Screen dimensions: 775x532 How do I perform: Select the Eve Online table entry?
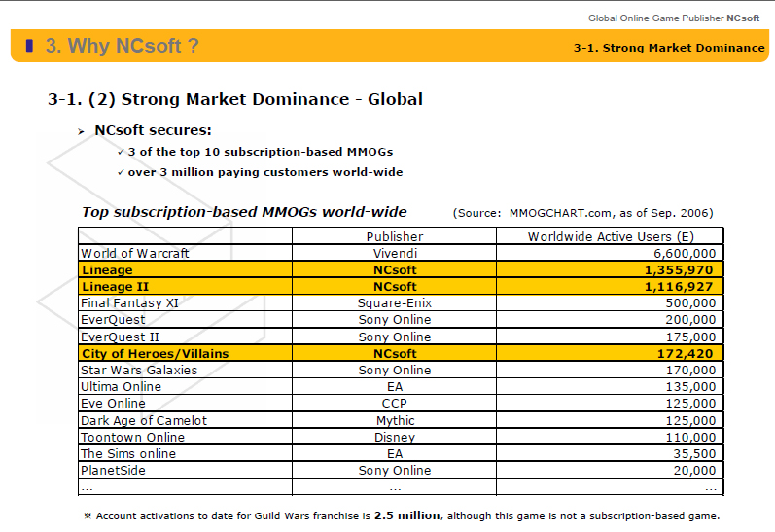113,404
